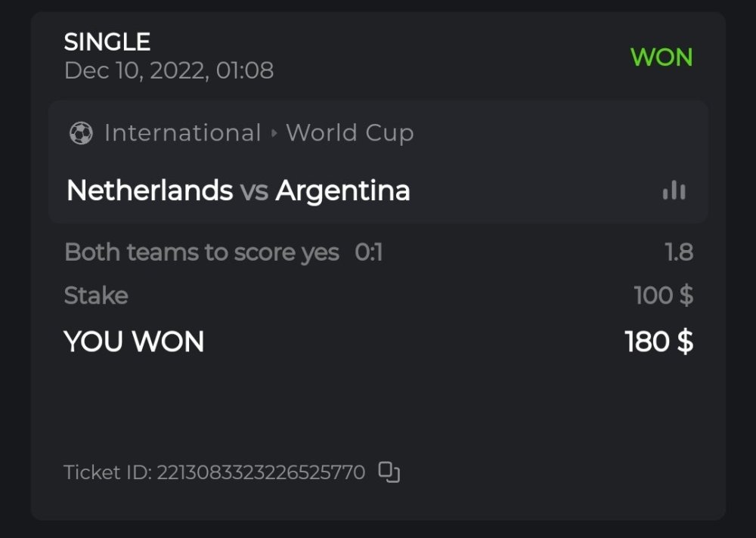Click the soccer ball sport icon

click(x=80, y=134)
